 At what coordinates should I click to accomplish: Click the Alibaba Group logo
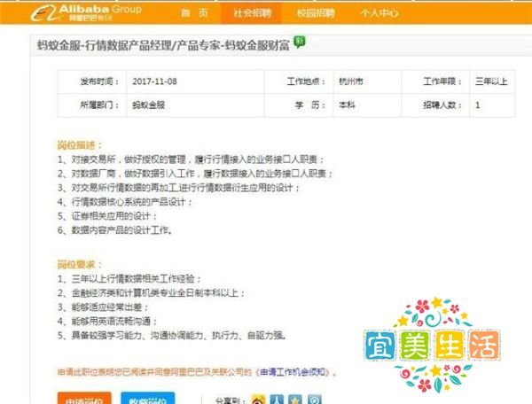tap(86, 13)
